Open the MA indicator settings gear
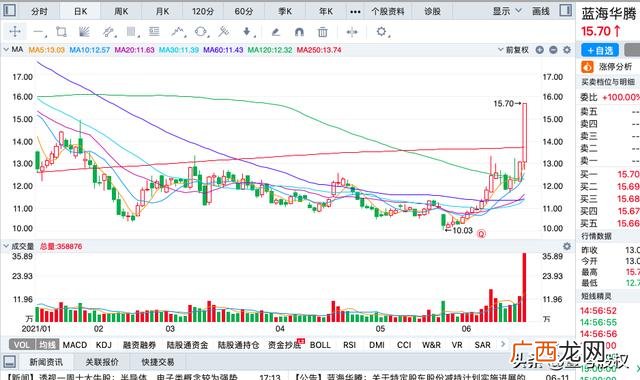 click(x=567, y=50)
